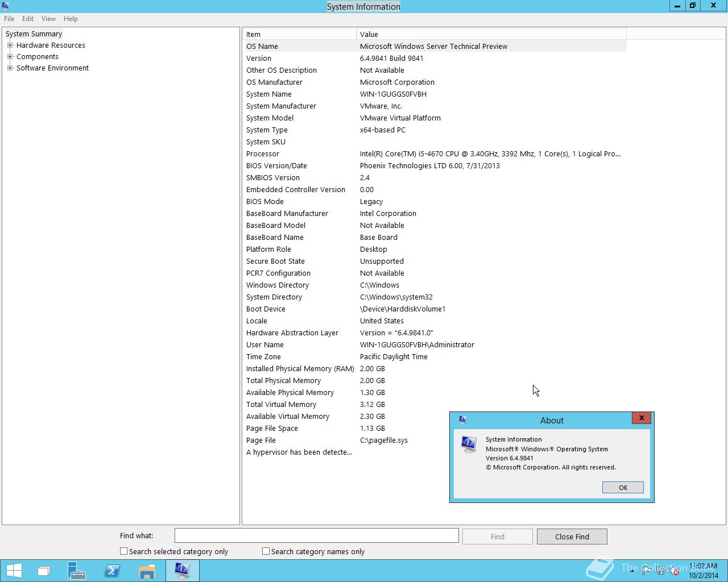Click value Microsoft Windows Server Technical Preview
Image resolution: width=728 pixels, height=582 pixels.
[433, 47]
